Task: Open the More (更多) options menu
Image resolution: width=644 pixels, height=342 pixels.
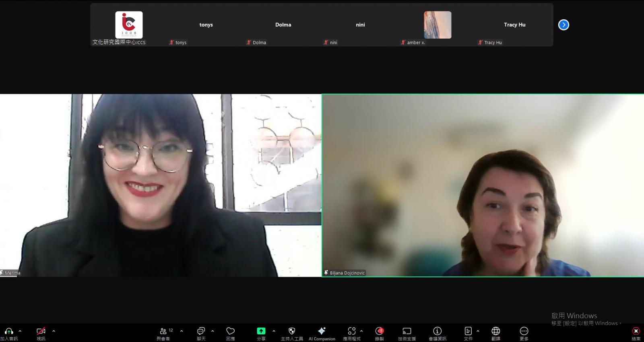Action: tap(524, 331)
